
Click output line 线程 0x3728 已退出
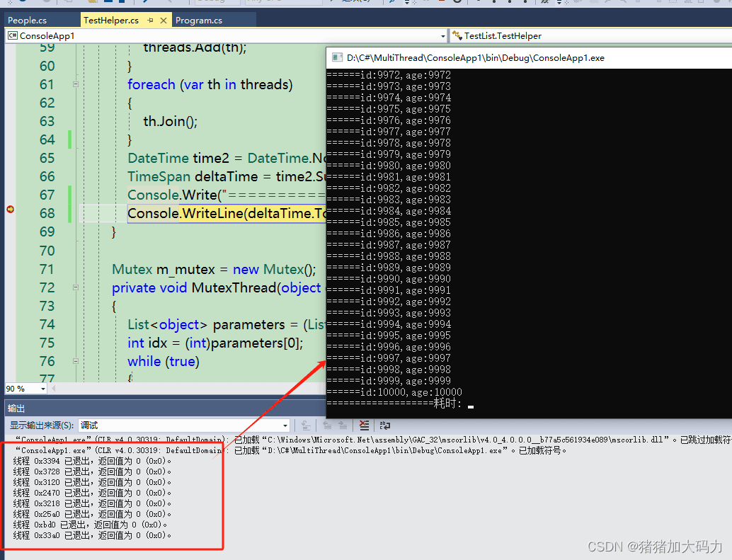[92, 472]
